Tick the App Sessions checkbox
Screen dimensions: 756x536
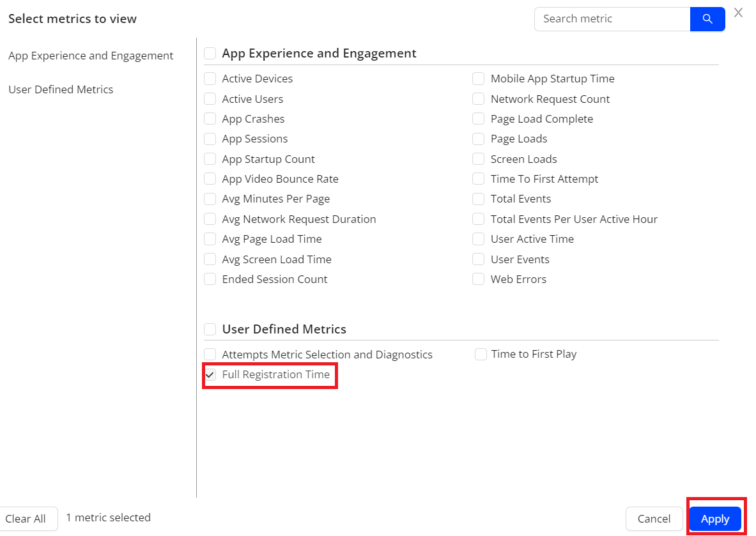[x=210, y=139]
